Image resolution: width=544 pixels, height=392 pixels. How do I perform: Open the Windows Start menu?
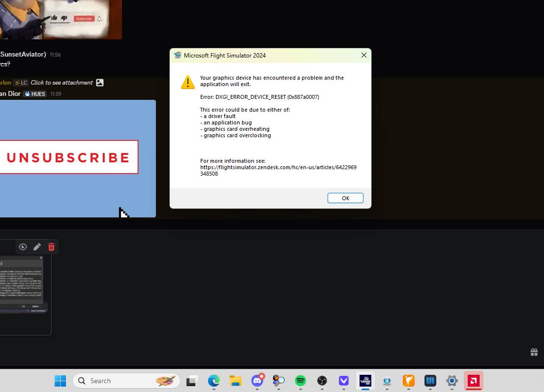(60, 380)
